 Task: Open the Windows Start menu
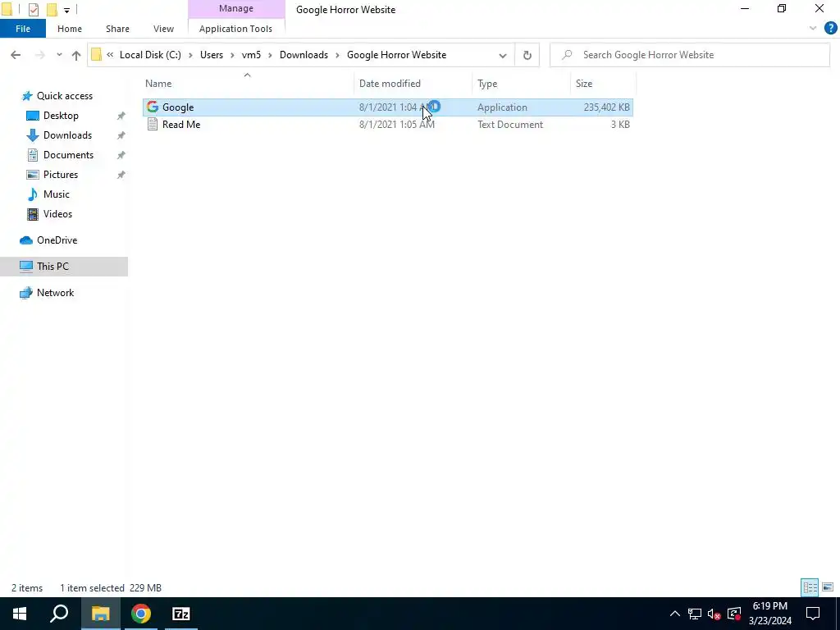click(x=20, y=614)
